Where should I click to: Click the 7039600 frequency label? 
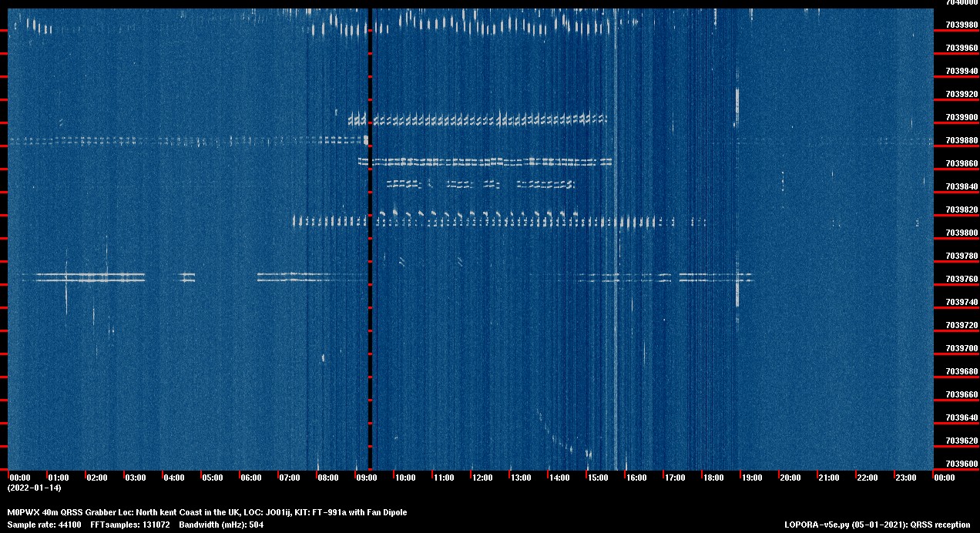(x=962, y=464)
